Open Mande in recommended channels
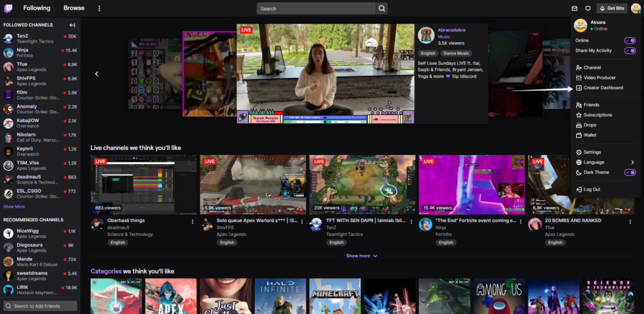 pos(40,262)
